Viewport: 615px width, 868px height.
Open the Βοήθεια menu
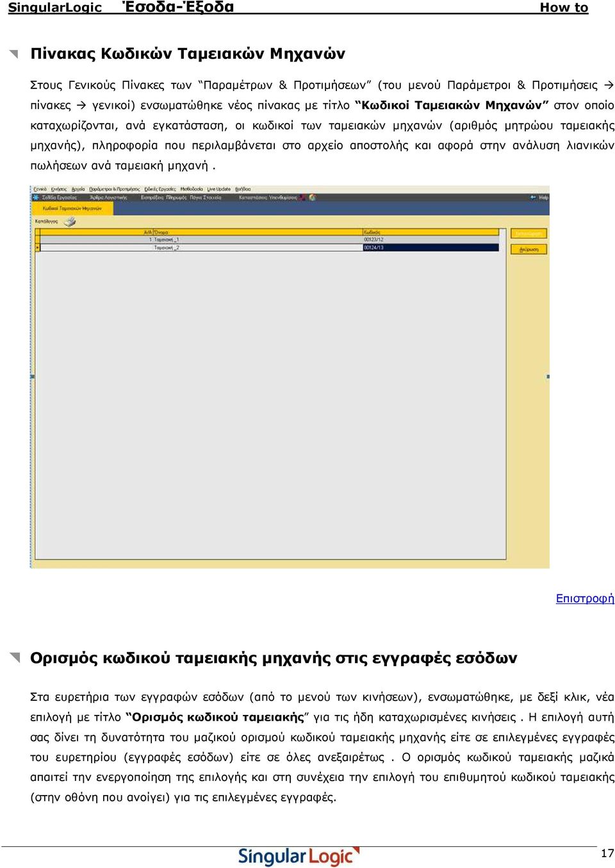click(243, 189)
